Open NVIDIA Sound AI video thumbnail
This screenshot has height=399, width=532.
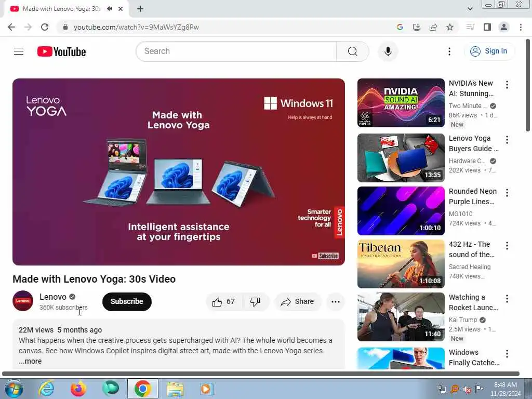click(401, 103)
